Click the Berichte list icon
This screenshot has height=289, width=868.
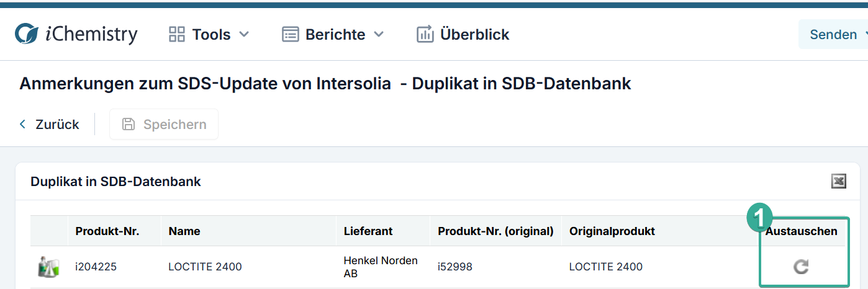(x=290, y=34)
